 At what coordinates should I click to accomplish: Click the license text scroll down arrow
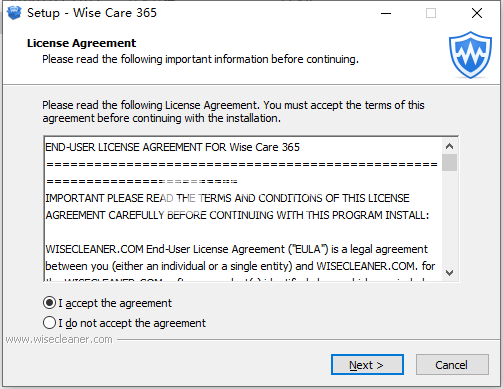click(x=449, y=273)
